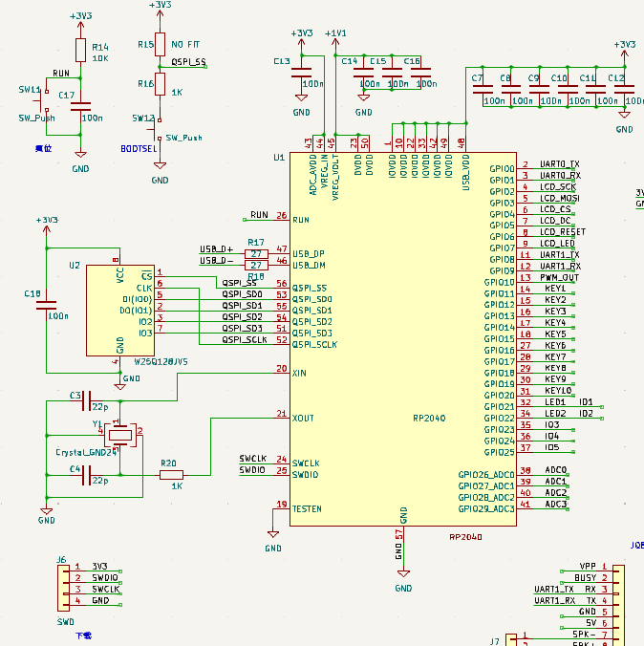Viewport: 644px width, 646px height.
Task: Click the ADC3 net label
Action: point(556,504)
